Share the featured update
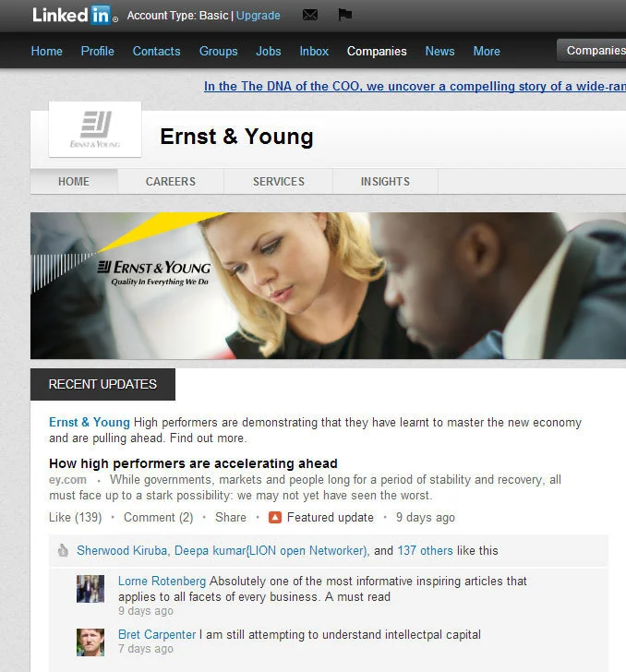This screenshot has height=672, width=626. click(x=231, y=517)
